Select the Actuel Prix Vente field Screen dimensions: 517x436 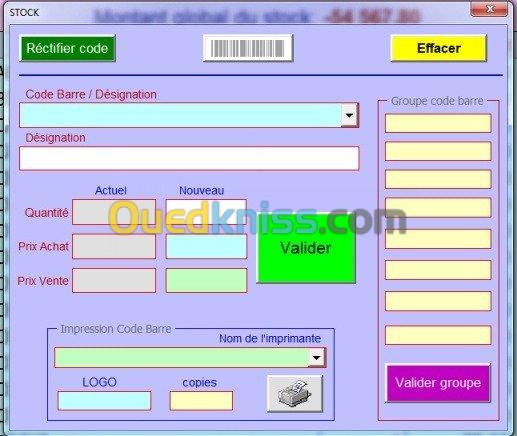coord(114,280)
